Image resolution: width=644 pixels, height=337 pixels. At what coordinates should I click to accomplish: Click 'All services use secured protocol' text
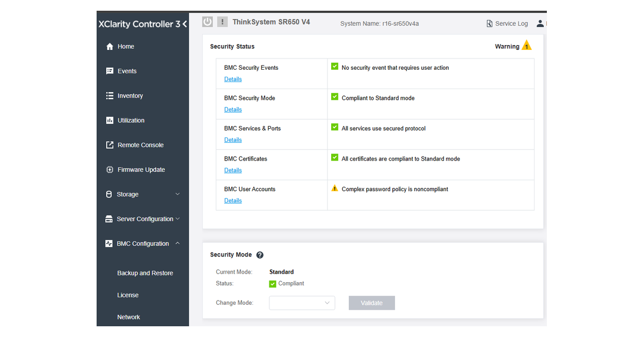384,129
